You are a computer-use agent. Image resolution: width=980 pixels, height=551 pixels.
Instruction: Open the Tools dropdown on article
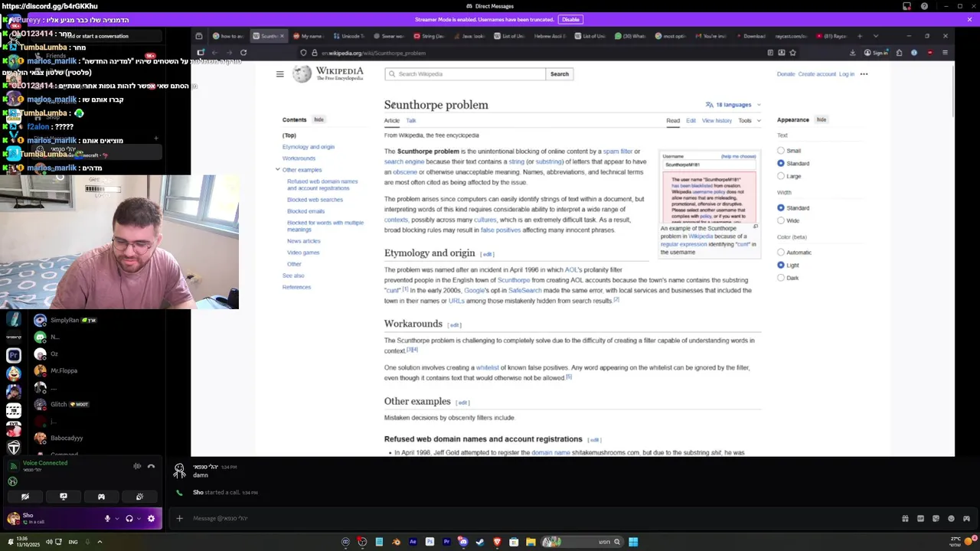coord(749,120)
